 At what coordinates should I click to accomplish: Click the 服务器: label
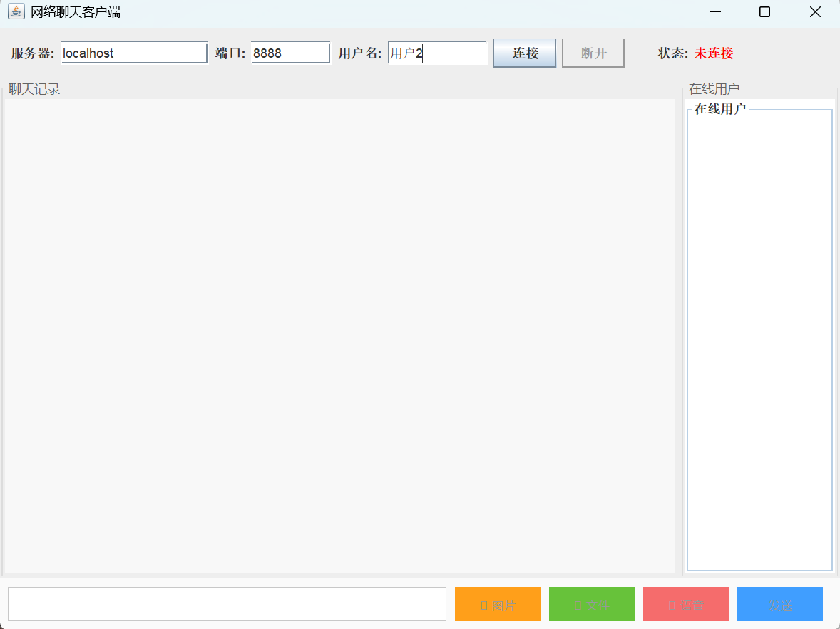(33, 53)
